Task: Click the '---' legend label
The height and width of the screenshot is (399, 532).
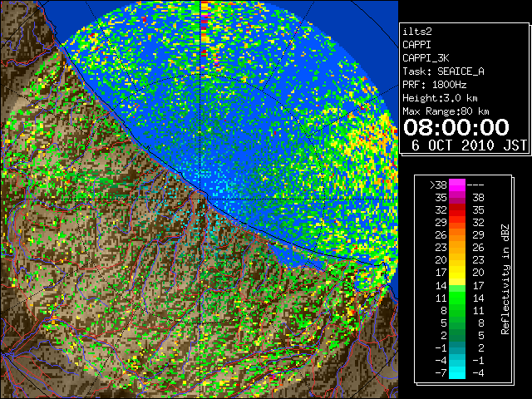Action: point(475,185)
